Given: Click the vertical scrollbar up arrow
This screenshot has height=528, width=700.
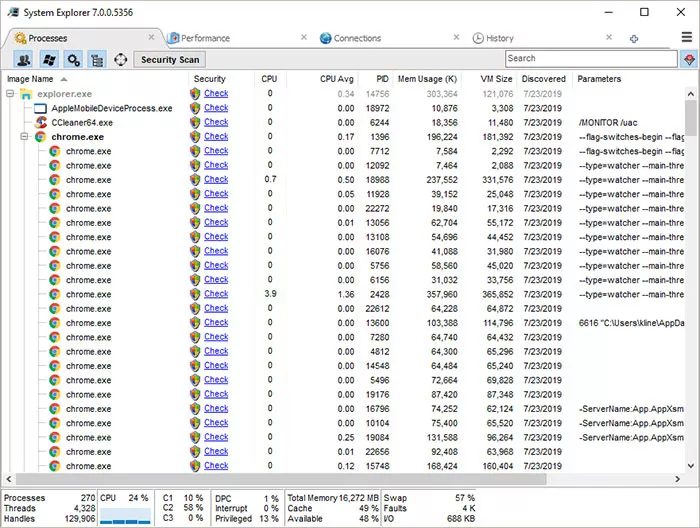Looking at the screenshot, I should 691,94.
